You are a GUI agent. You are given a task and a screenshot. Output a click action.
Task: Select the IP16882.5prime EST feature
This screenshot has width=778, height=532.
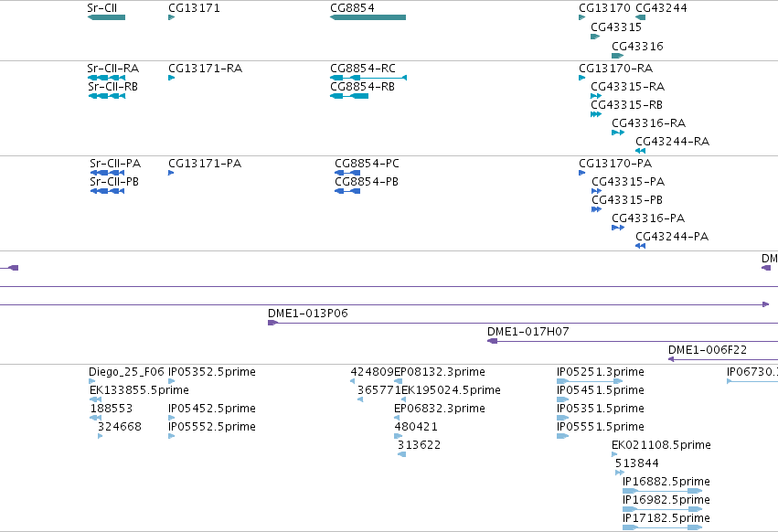point(663,491)
